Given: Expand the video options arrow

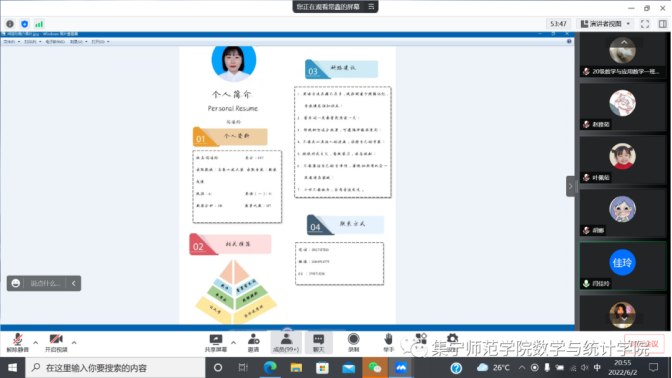Looking at the screenshot, I should (x=74, y=343).
